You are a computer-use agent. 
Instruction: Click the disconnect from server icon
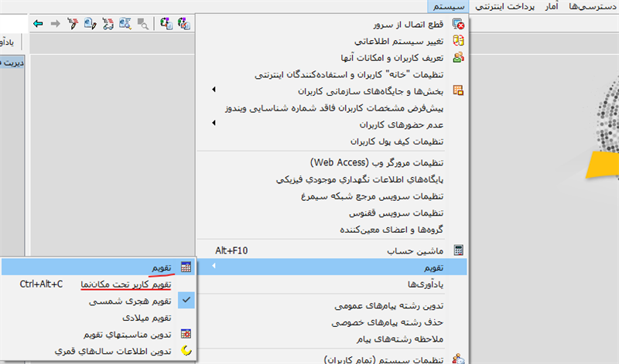coord(458,23)
